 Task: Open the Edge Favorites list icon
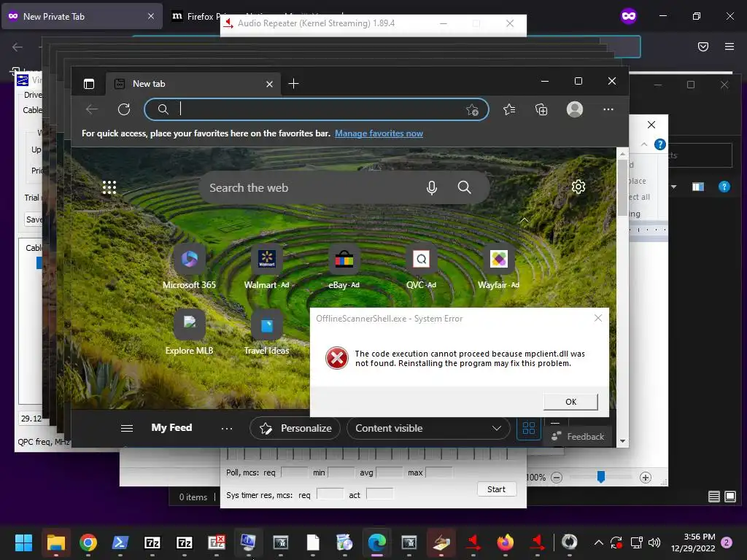click(509, 109)
